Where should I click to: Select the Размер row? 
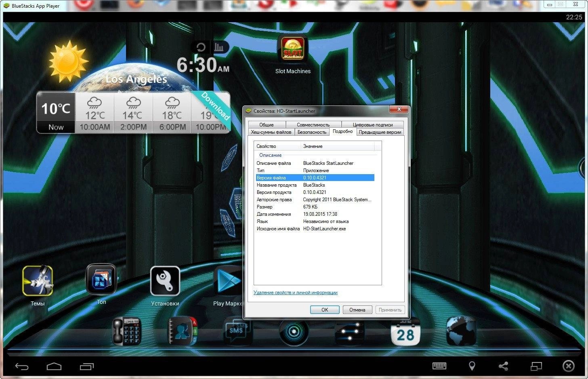315,207
